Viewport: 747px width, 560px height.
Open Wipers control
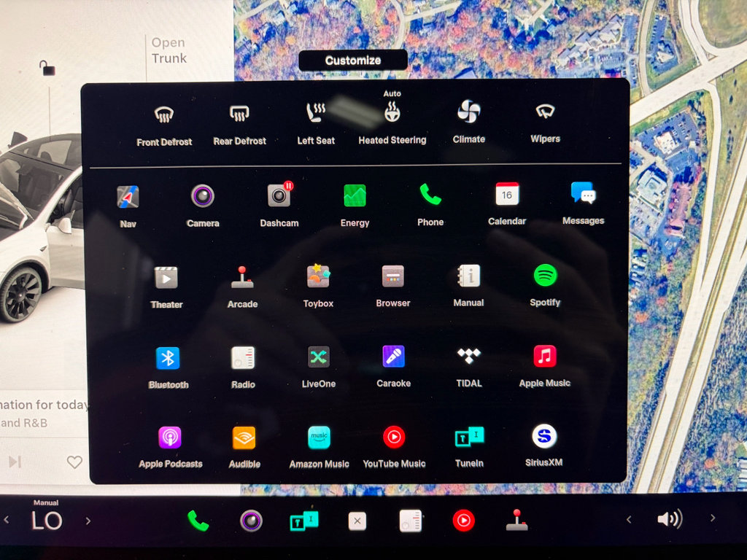pos(545,122)
